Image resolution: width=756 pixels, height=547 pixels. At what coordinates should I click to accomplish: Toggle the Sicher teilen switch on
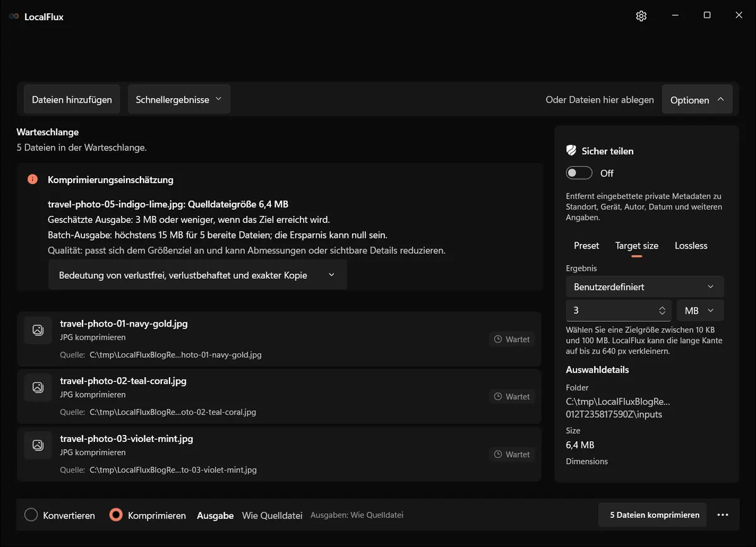[x=579, y=173]
